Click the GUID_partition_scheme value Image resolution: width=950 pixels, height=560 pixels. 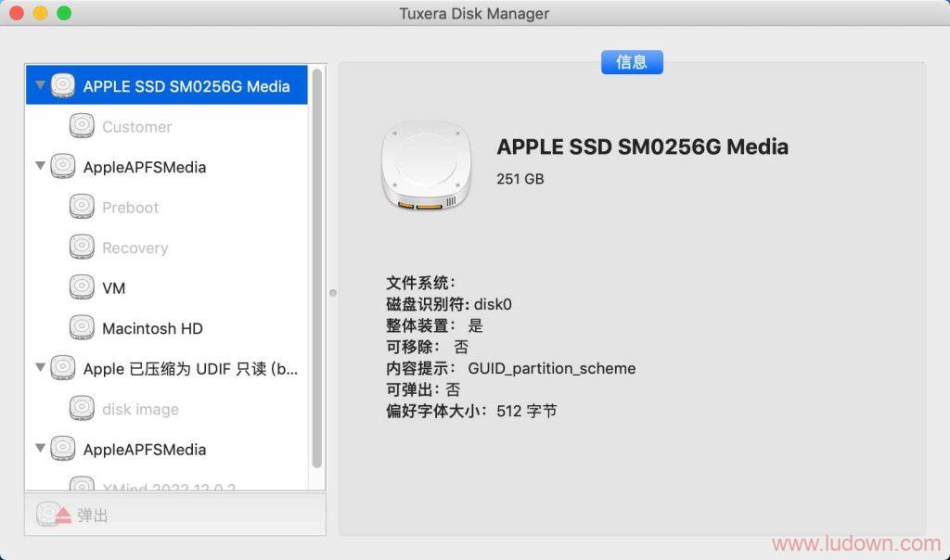click(x=551, y=368)
